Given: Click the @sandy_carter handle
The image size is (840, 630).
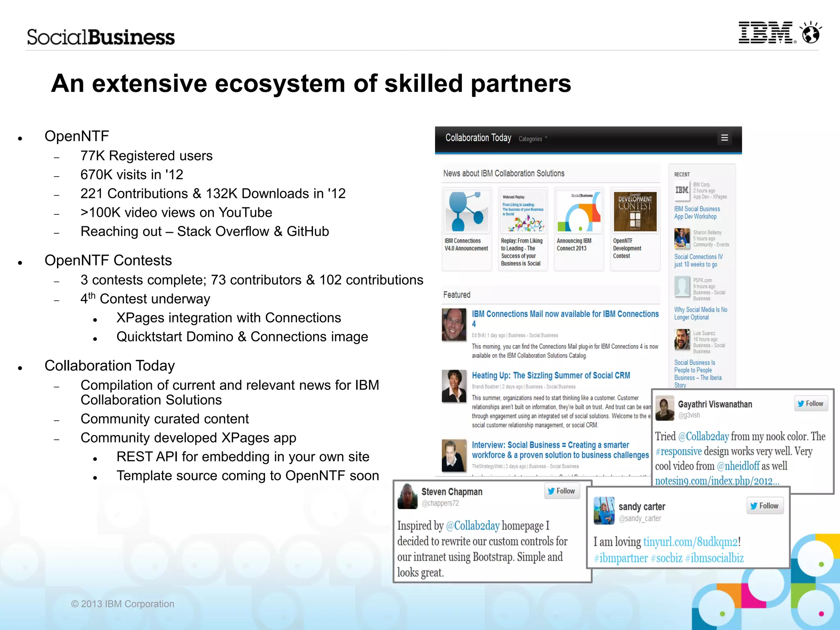Looking at the screenshot, I should [640, 519].
